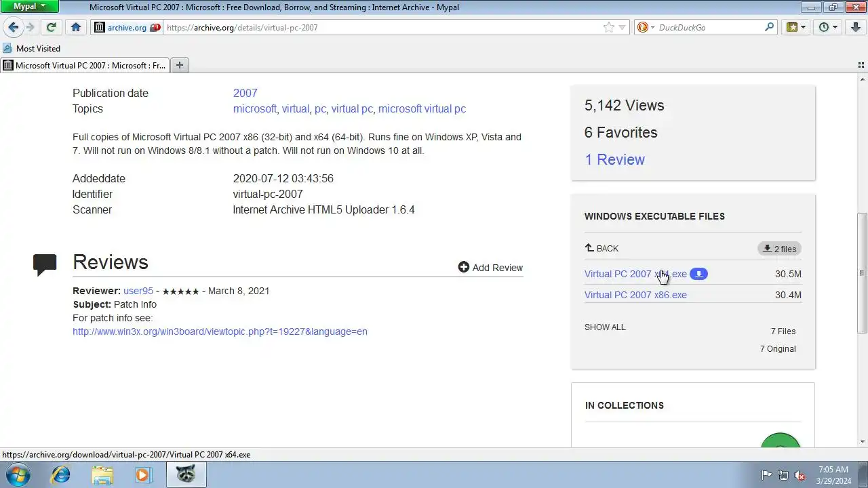
Task: Click the 30.5M file size value
Action: click(788, 274)
